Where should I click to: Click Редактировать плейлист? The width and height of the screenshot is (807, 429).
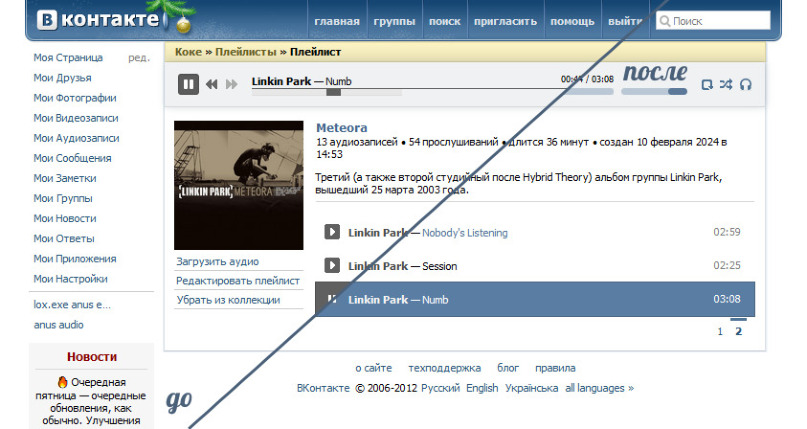238,280
